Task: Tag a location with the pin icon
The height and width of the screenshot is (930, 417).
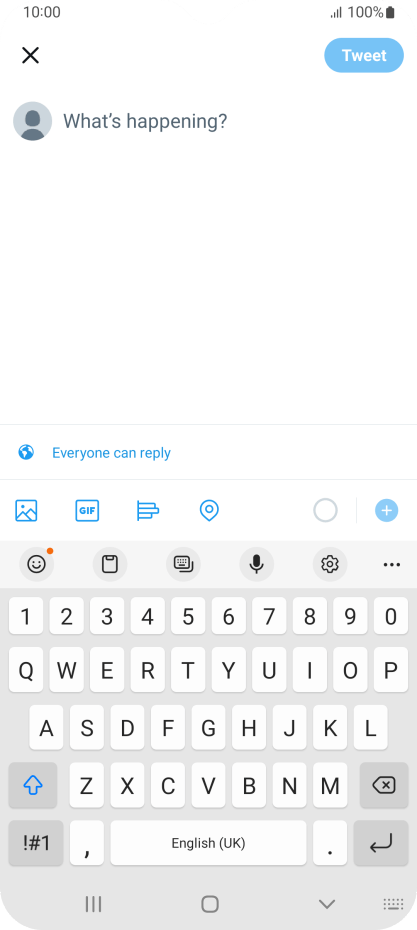Action: click(x=209, y=510)
